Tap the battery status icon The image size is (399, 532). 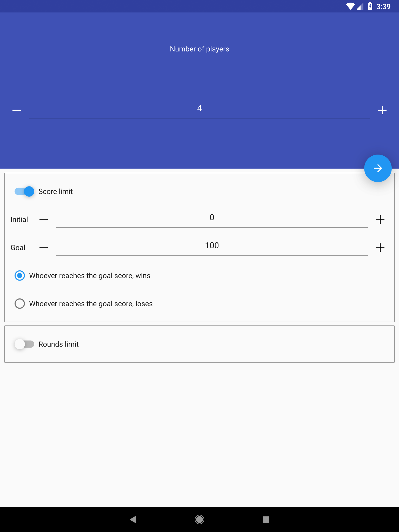[x=370, y=6]
